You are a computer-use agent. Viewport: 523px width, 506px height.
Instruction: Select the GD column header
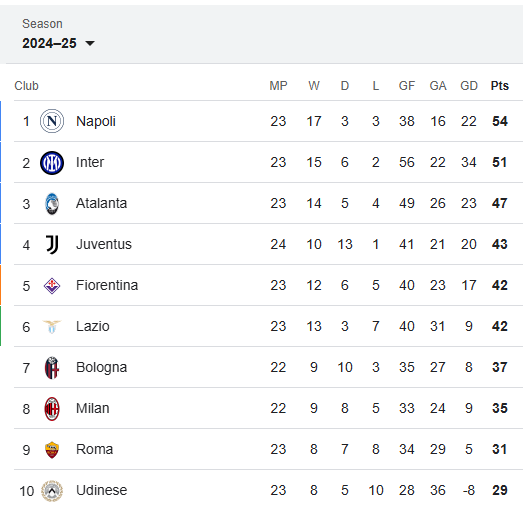(x=469, y=86)
